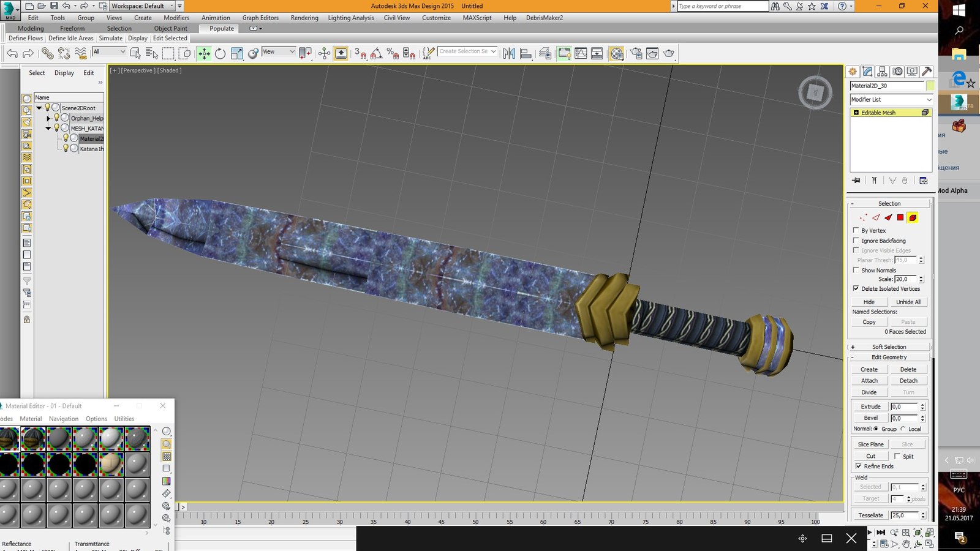Click the Render Production teapot icon

coord(669,54)
